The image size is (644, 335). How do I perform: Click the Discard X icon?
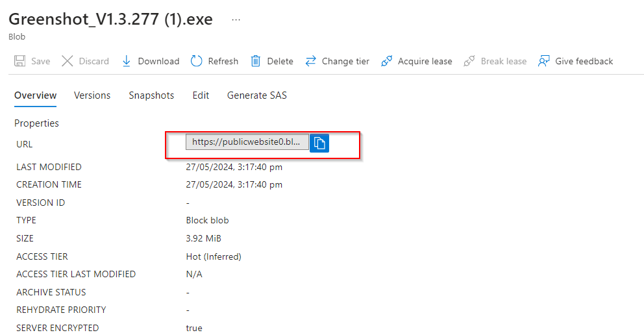click(x=68, y=61)
